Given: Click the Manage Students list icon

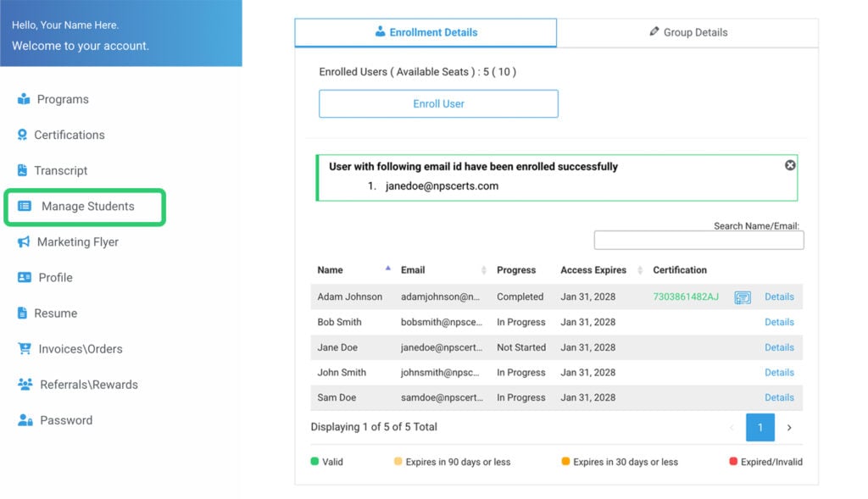Looking at the screenshot, I should click(x=25, y=206).
